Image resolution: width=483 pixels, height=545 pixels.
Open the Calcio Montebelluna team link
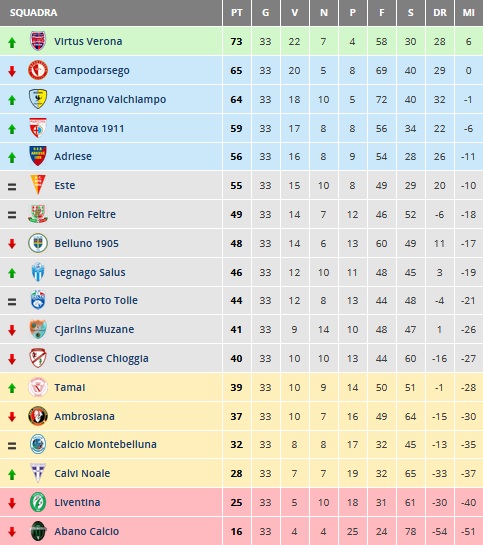[105, 444]
